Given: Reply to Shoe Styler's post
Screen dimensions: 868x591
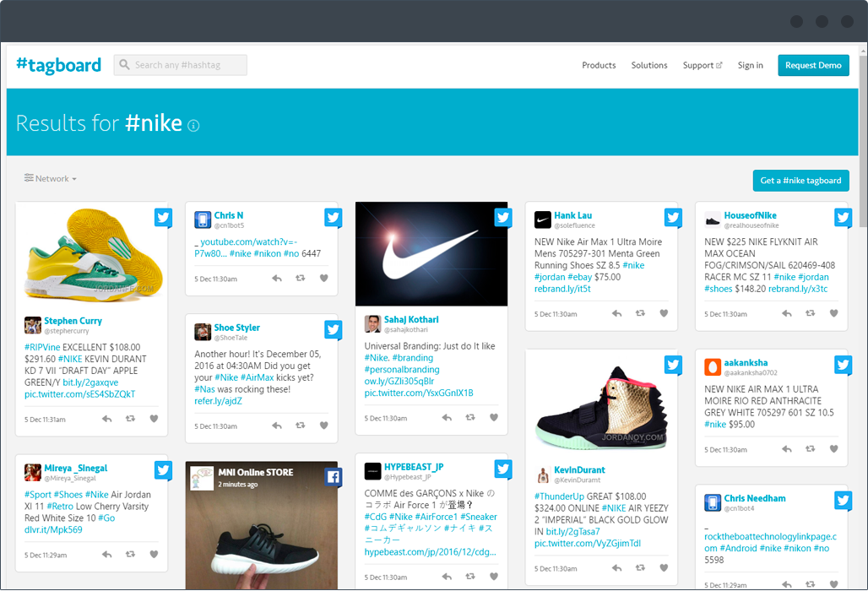Looking at the screenshot, I should click(x=277, y=426).
